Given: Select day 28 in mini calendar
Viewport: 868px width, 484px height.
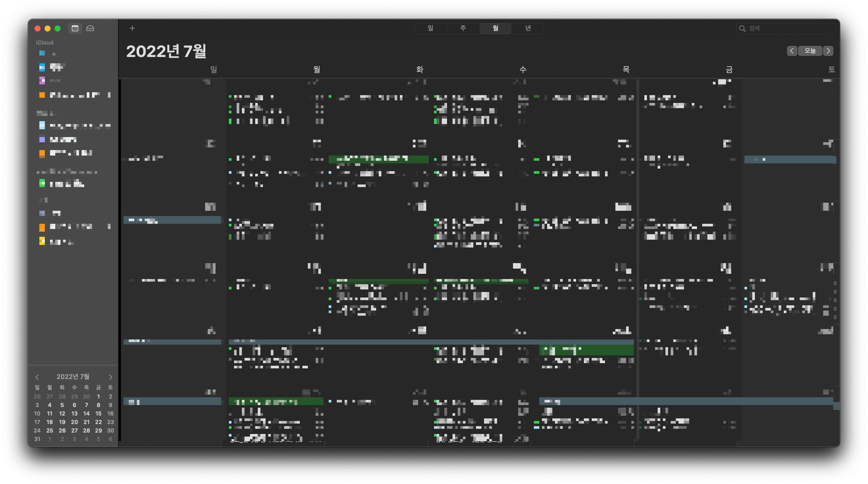Looking at the screenshot, I should point(86,431).
